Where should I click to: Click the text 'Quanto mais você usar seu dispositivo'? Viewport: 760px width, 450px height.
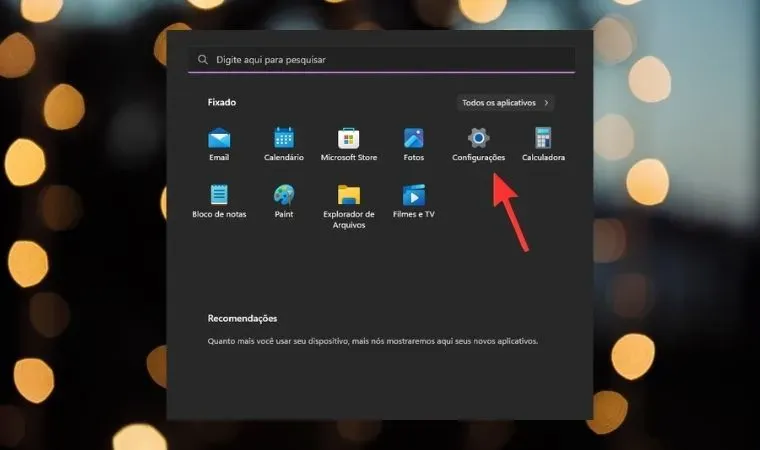[278, 341]
